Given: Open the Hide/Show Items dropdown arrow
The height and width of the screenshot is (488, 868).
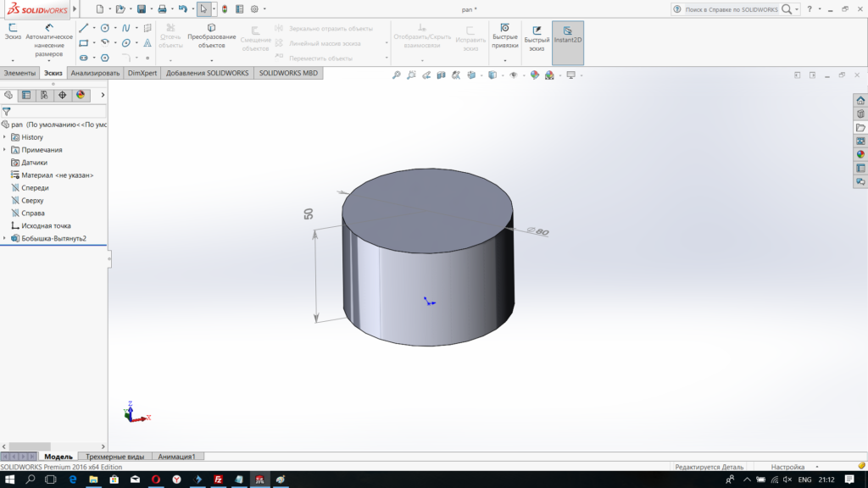Looking at the screenshot, I should [523, 75].
